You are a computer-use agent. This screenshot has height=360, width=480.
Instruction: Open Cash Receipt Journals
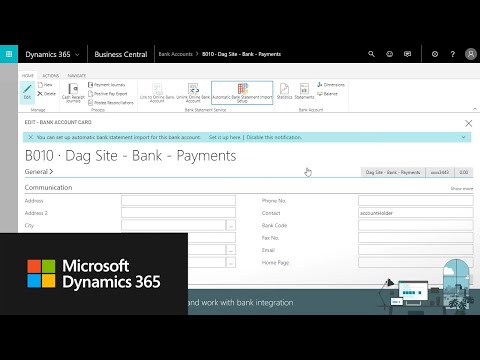point(73,93)
